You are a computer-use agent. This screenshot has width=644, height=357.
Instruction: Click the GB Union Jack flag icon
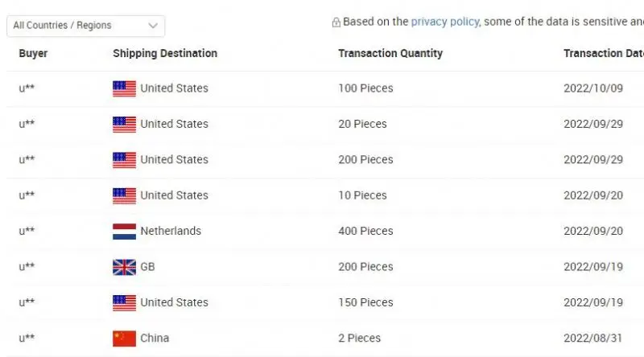coord(124,267)
